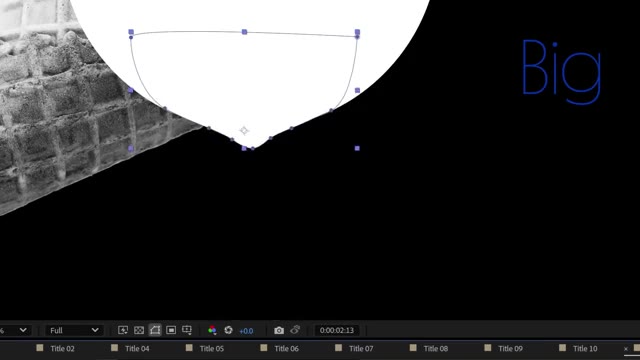Screen dimensions: 640x360
Task: Open the show channel RGB icon
Action: click(212, 330)
